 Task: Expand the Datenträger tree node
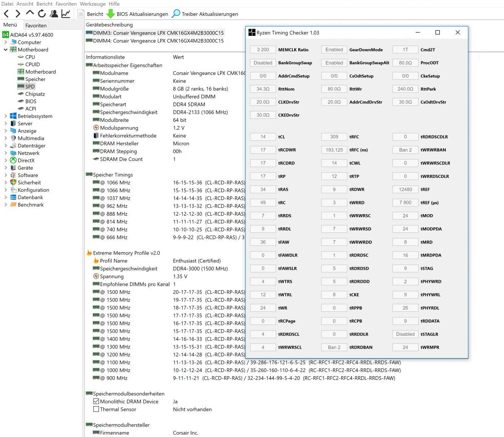click(x=5, y=145)
